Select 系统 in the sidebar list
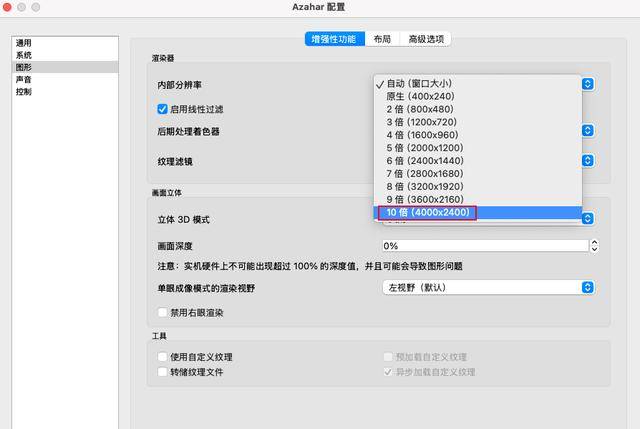640x429 pixels. click(65, 55)
